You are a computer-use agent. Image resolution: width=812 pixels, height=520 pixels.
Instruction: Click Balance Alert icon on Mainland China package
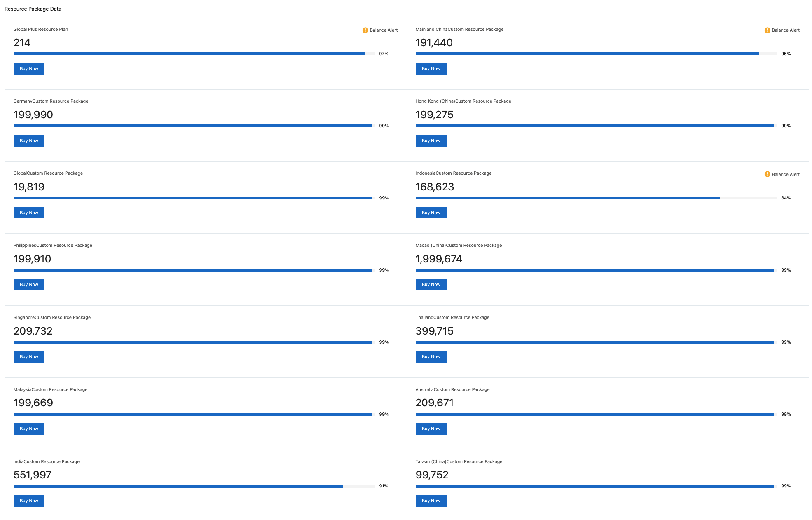click(x=767, y=30)
